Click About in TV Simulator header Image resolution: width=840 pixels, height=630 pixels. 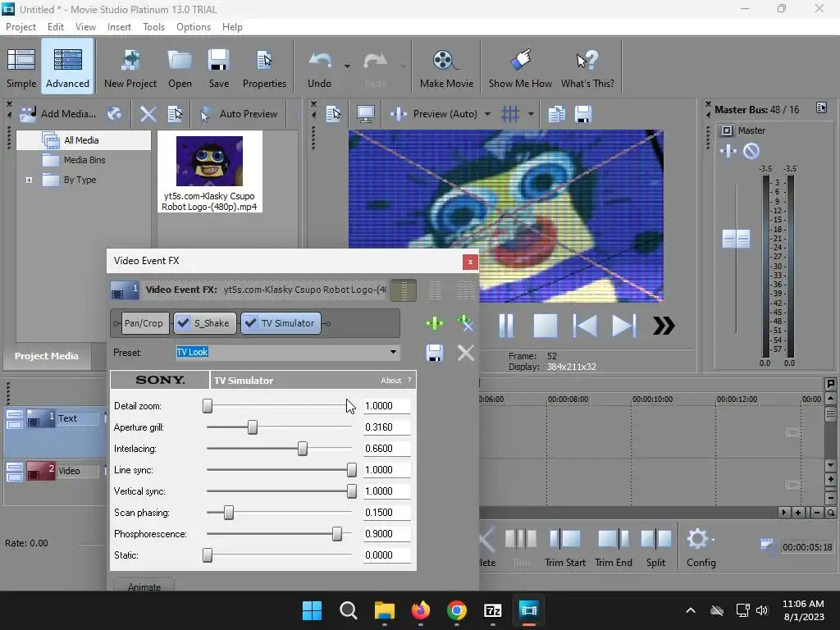[391, 381]
